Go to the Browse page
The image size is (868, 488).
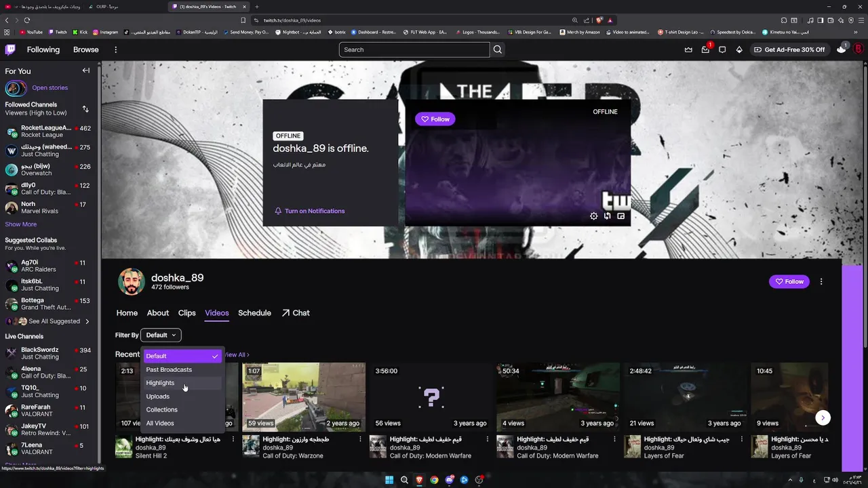point(86,49)
